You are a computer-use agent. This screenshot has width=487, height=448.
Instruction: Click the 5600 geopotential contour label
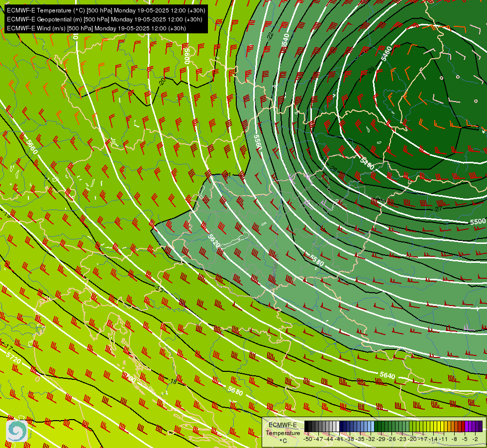pos(187,56)
